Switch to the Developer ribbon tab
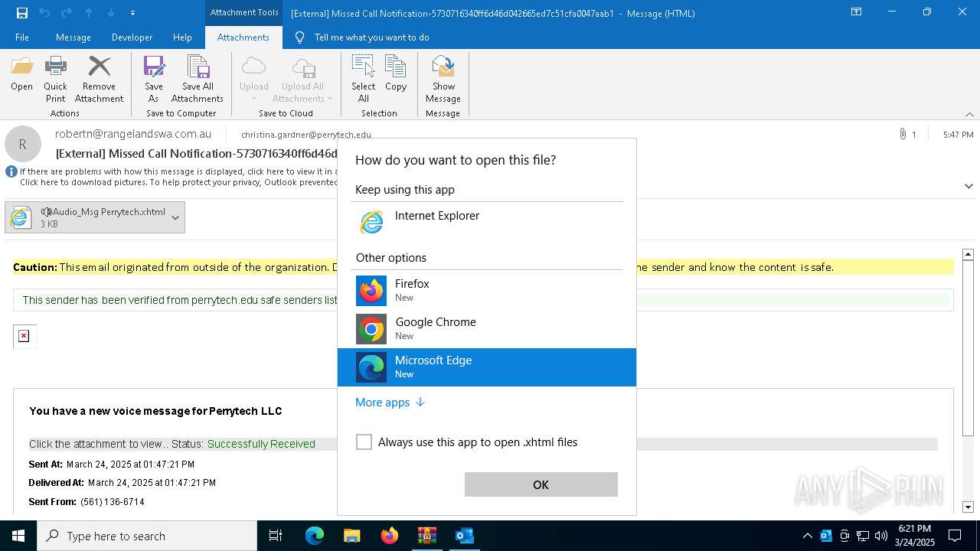The image size is (980, 551). point(132,37)
